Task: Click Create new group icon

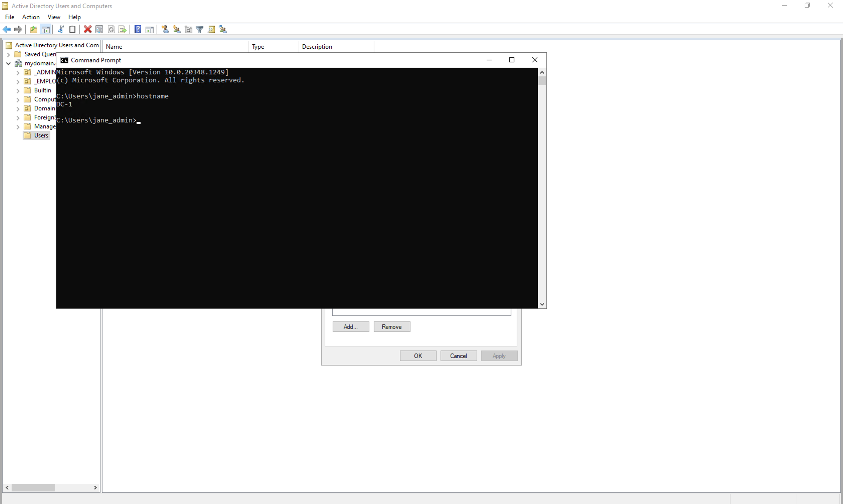Action: 177,30
